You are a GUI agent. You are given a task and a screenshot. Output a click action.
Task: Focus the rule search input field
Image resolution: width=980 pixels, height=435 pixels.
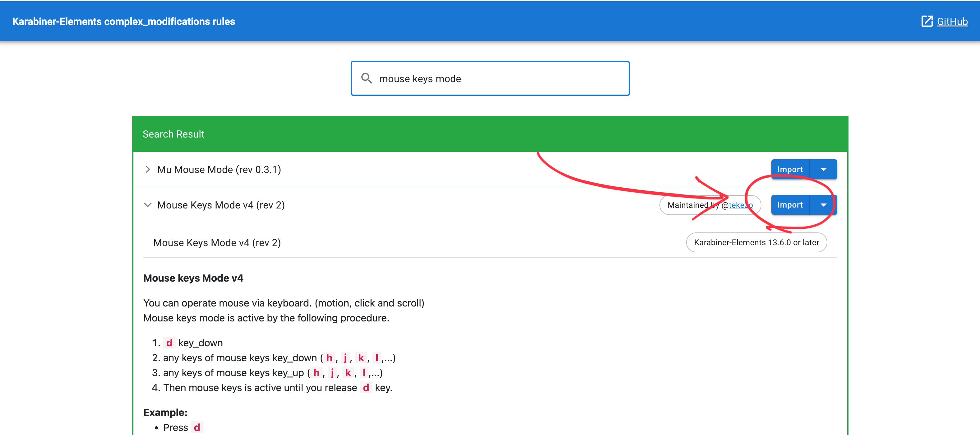coord(490,78)
